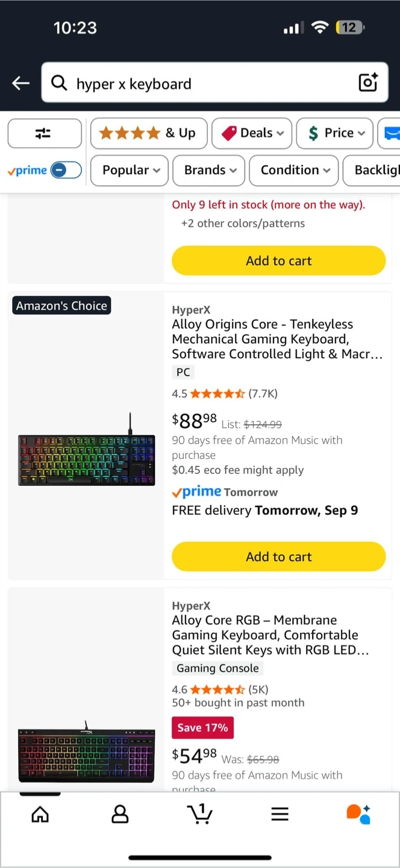Expand the Popular sort dropdown
Screen dimensions: 400x868
click(131, 170)
